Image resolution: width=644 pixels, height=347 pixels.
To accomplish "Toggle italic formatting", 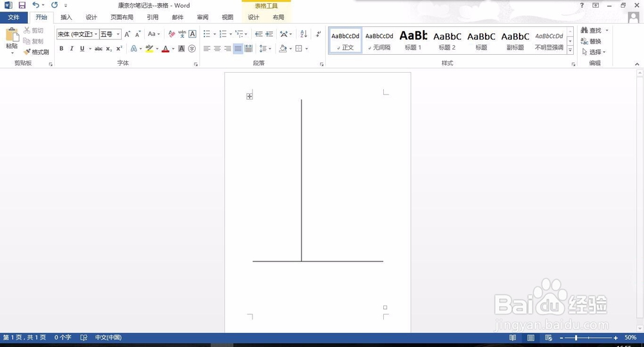I will click(x=71, y=48).
